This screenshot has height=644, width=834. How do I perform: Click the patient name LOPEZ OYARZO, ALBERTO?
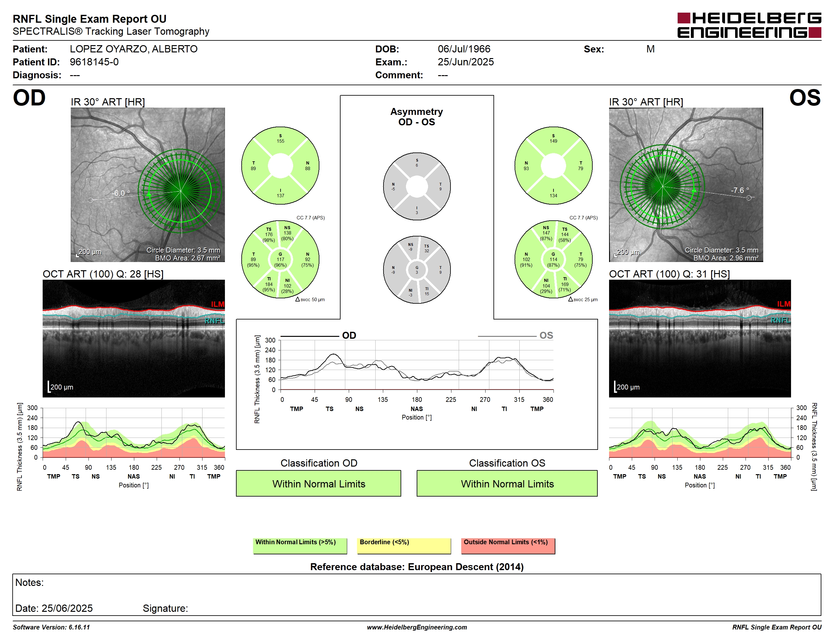tap(134, 49)
